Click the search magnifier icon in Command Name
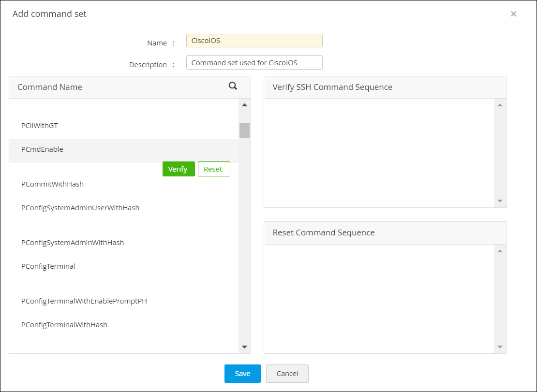 (x=233, y=86)
